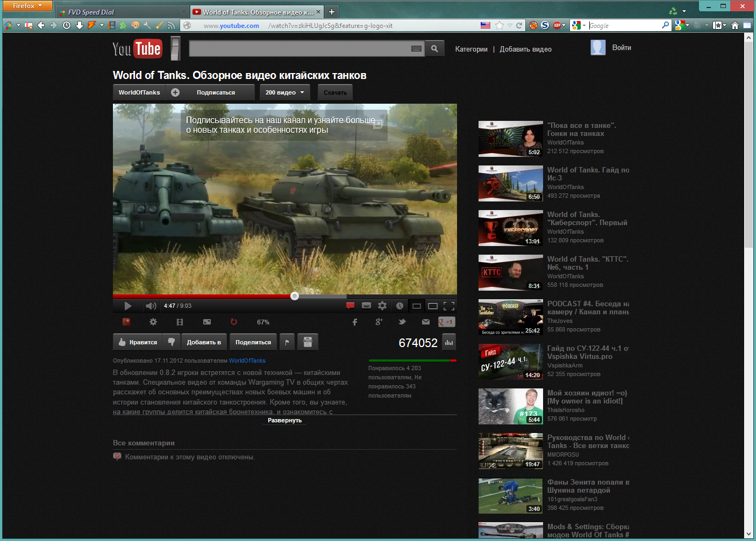The height and width of the screenshot is (541, 756).
Task: Switch player to large size
Action: click(433, 306)
